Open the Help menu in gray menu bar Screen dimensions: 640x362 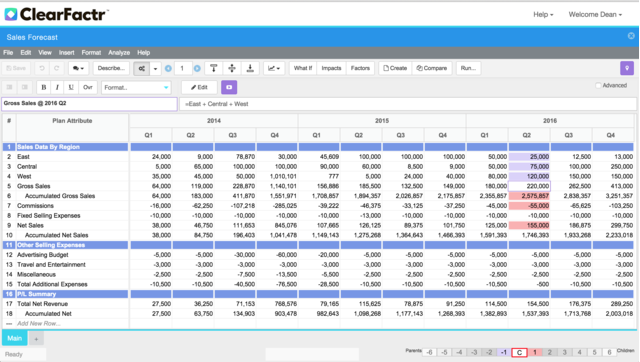pos(143,53)
